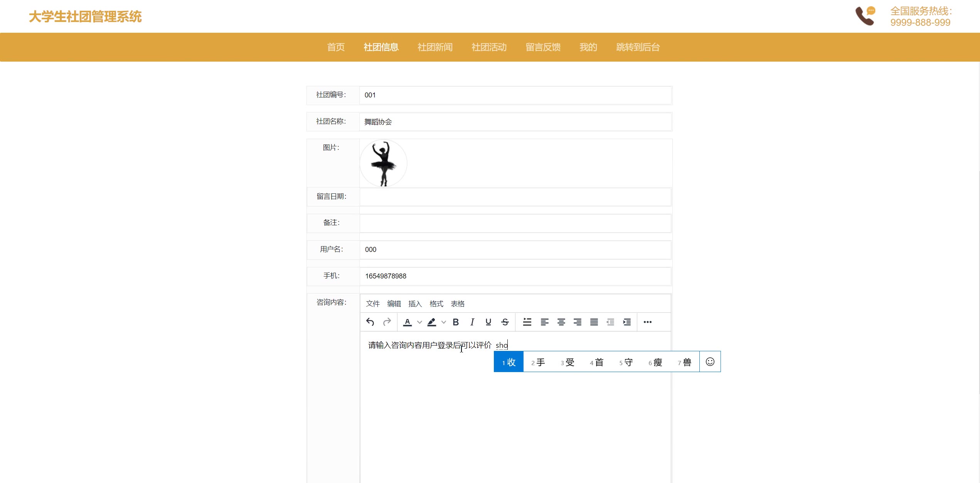Click the undo arrow in editor toolbar
Image resolution: width=980 pixels, height=483 pixels.
(370, 322)
